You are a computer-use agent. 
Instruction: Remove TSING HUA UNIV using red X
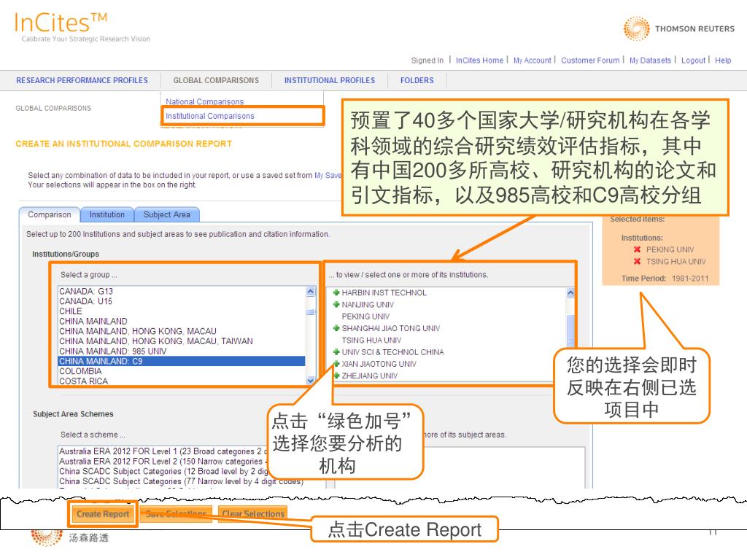tap(637, 261)
